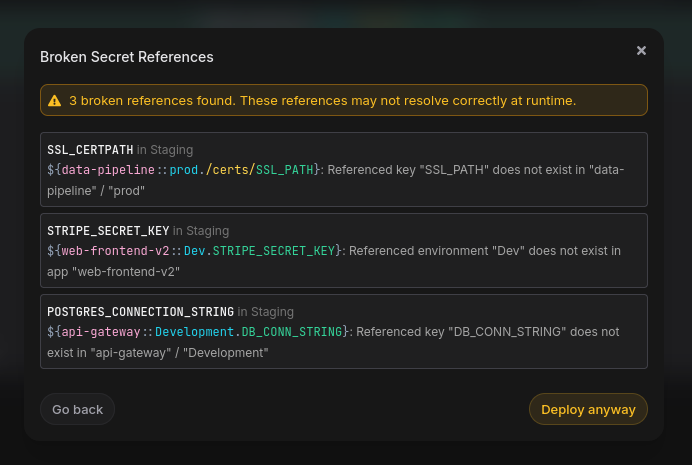Click "in Staging" beside POSTGRES_CONNECTION_STRING
This screenshot has height=465, width=692.
(x=266, y=312)
